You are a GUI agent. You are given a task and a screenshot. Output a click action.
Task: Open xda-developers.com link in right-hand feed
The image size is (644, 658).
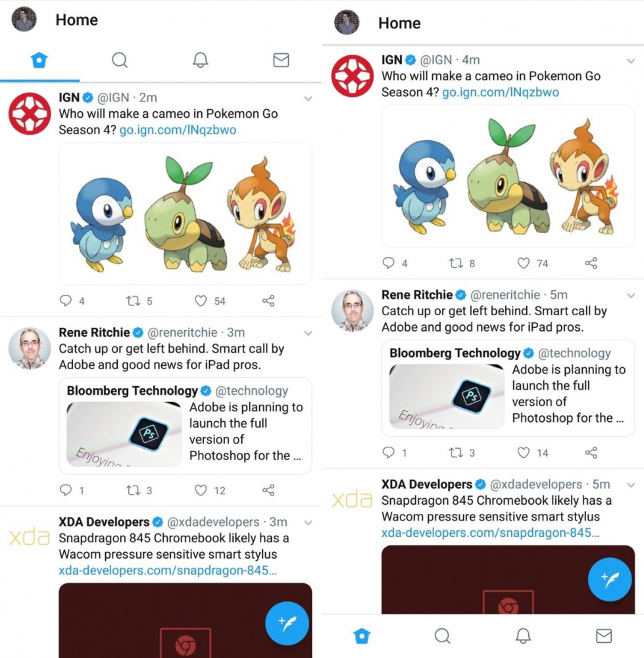(x=490, y=533)
